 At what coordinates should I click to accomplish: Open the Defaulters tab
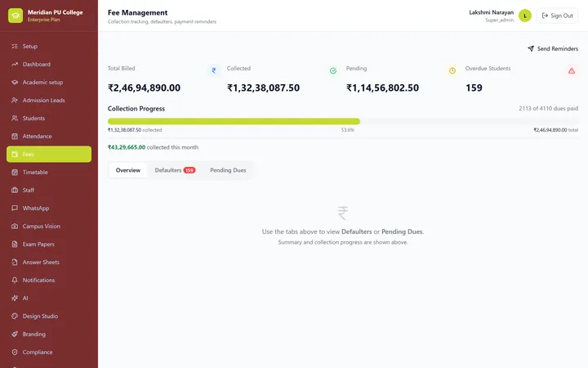click(x=175, y=170)
